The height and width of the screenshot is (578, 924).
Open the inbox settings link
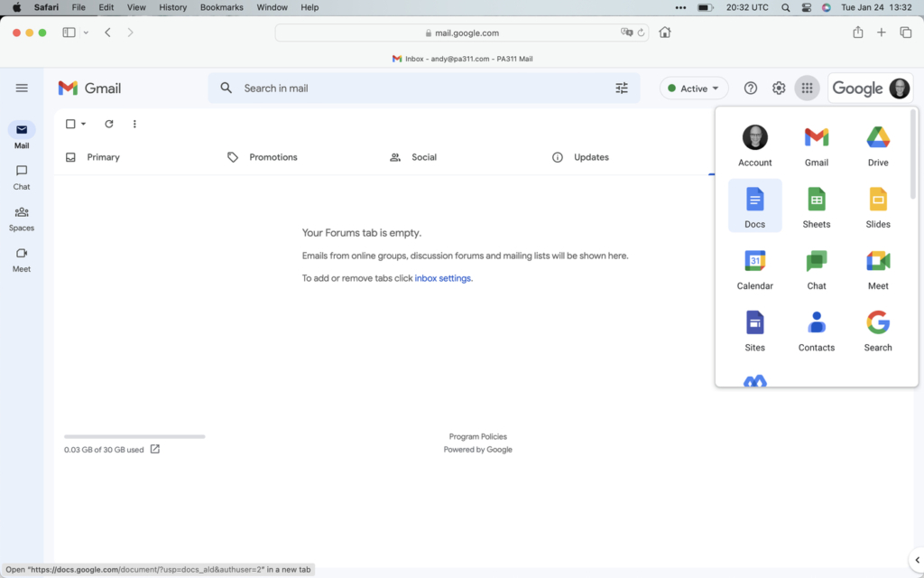(x=443, y=278)
